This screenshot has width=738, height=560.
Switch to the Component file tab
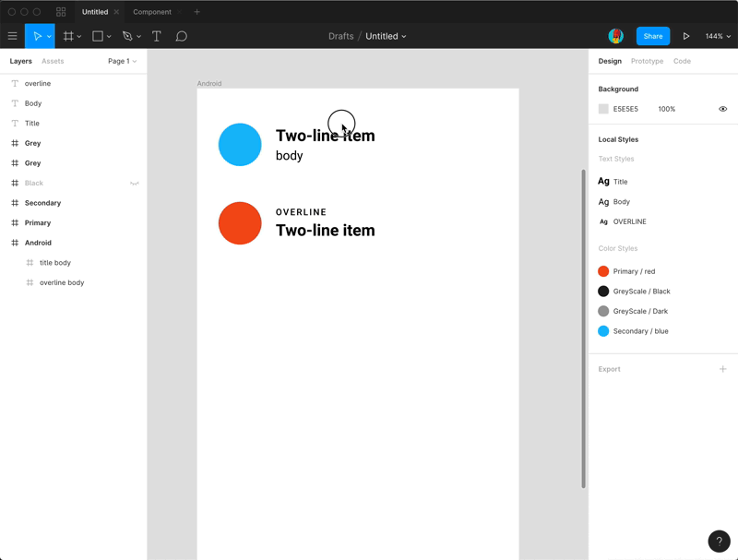tap(152, 12)
